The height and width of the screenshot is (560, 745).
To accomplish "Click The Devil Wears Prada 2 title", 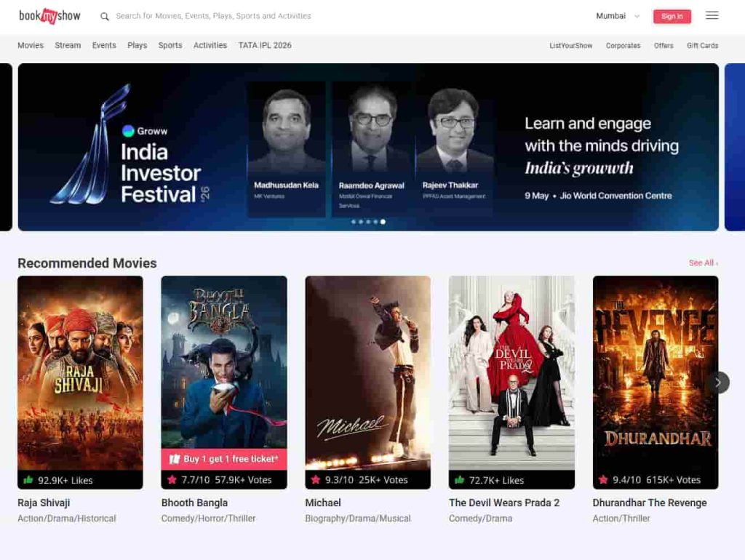I will coord(504,503).
